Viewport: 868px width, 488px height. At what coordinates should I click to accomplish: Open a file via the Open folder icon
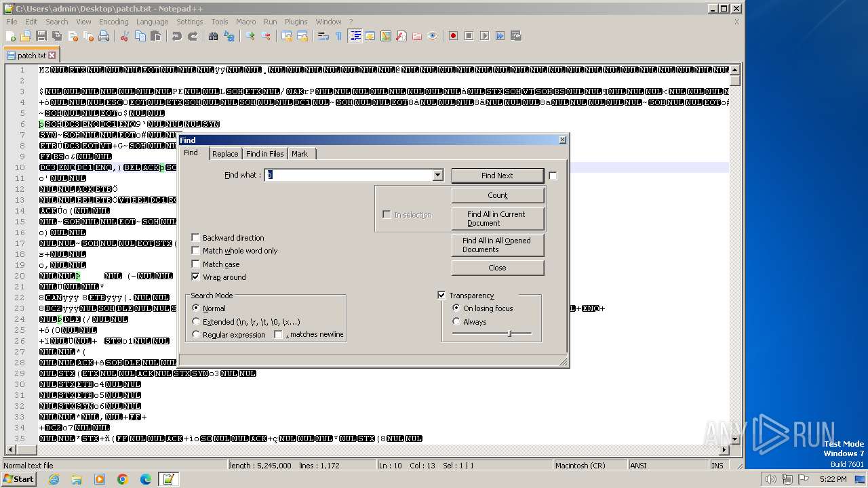tap(26, 36)
